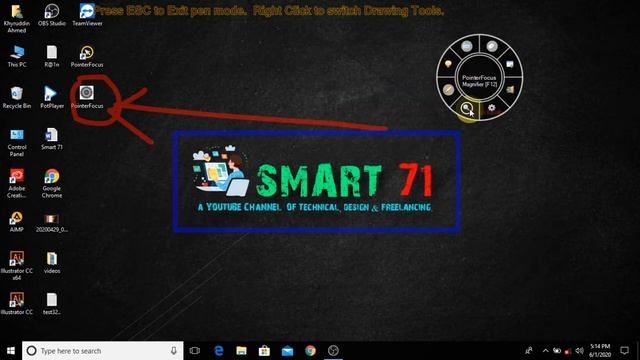The height and width of the screenshot is (360, 640).
Task: Launch PotPlayer from the desktop
Action: (52, 98)
